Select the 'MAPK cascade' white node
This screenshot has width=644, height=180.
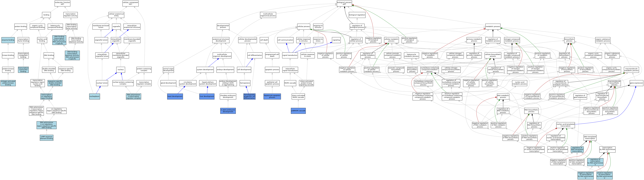[x=290, y=83]
